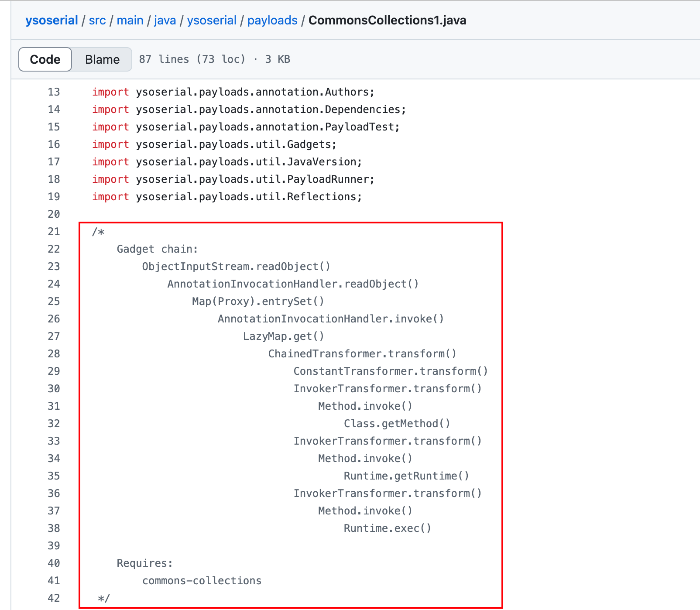Go to the payloads folder breadcrumb
Screen dimensions: 700x610
coord(272,21)
